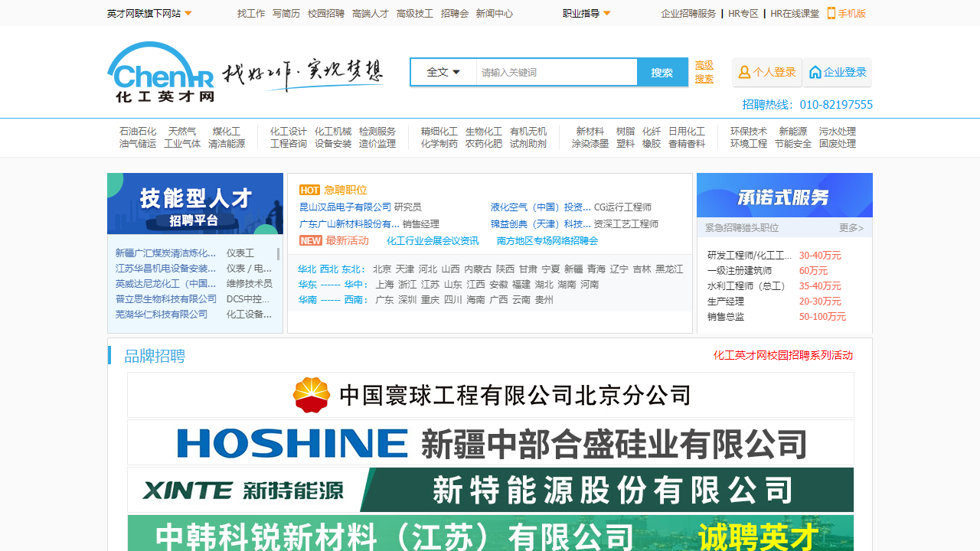Open 一级注册建筑师 headhunter job
The width and height of the screenshot is (980, 551).
[x=740, y=271]
